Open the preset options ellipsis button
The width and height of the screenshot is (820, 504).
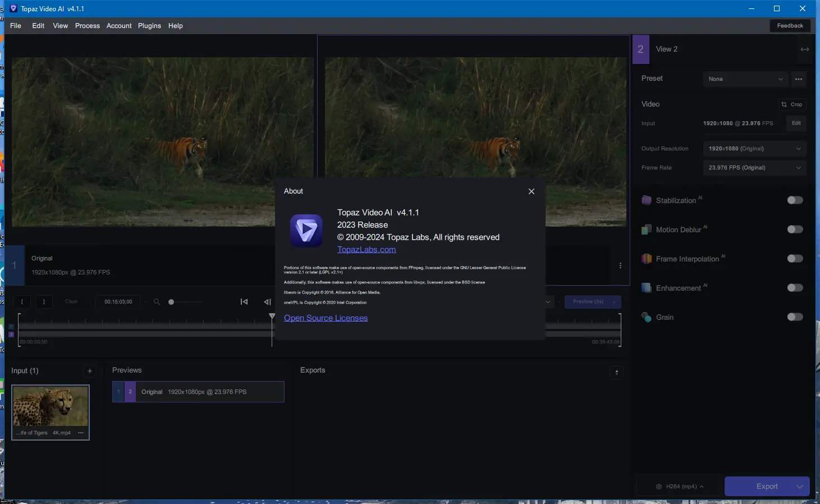[x=799, y=79]
